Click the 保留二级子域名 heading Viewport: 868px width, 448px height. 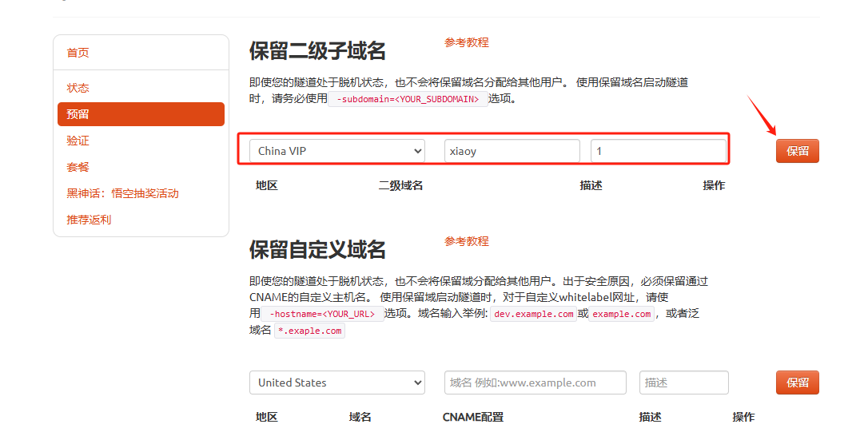tap(317, 51)
